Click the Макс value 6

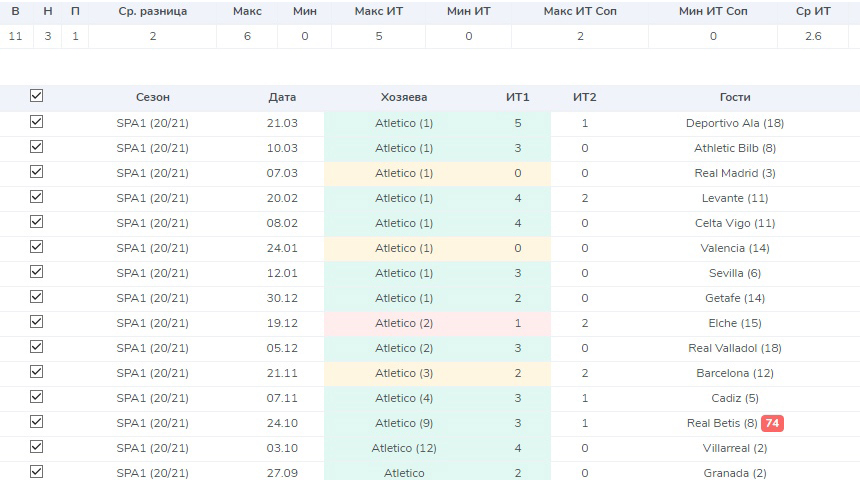[247, 36]
